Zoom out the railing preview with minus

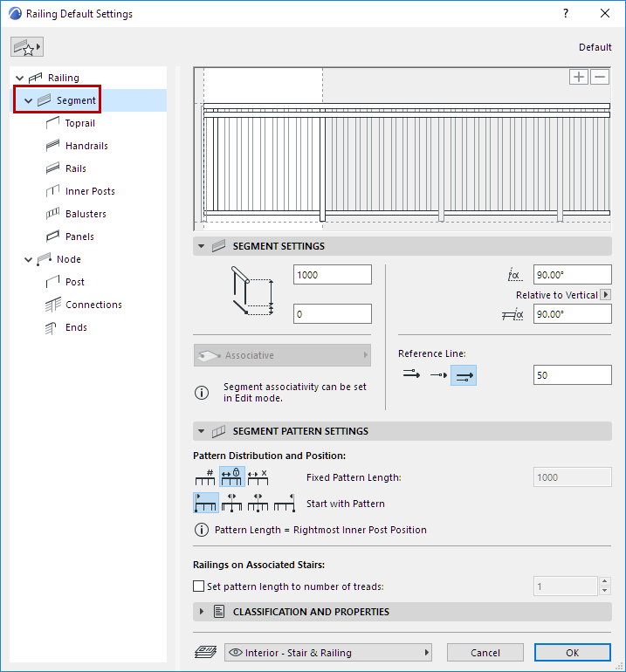(x=600, y=77)
